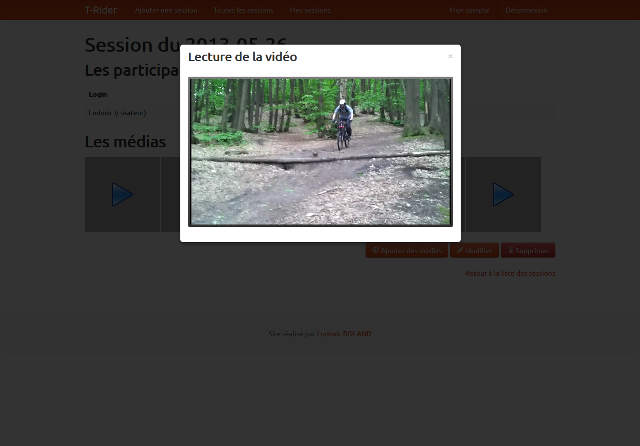The height and width of the screenshot is (446, 640).
Task: Open the Ajouter une session menu item
Action: point(166,10)
